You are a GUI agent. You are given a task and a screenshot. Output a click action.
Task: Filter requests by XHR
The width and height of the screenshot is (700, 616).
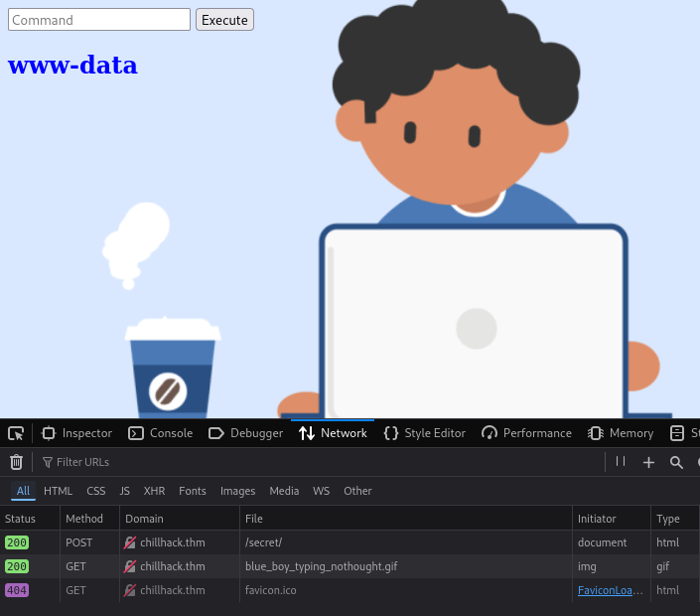click(154, 491)
